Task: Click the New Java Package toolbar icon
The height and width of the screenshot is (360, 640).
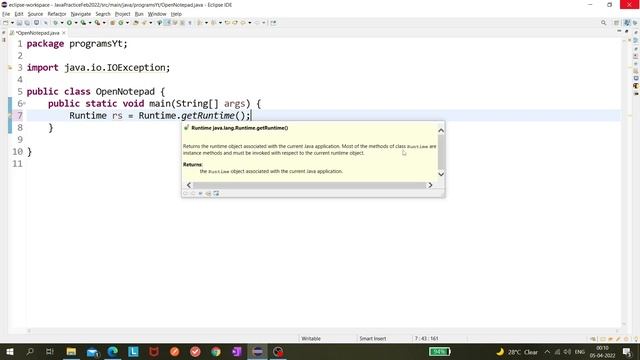Action: click(x=113, y=23)
